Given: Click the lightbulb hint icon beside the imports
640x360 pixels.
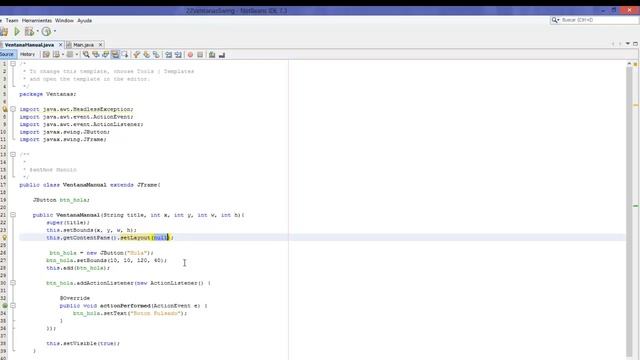Looking at the screenshot, I should [4, 109].
